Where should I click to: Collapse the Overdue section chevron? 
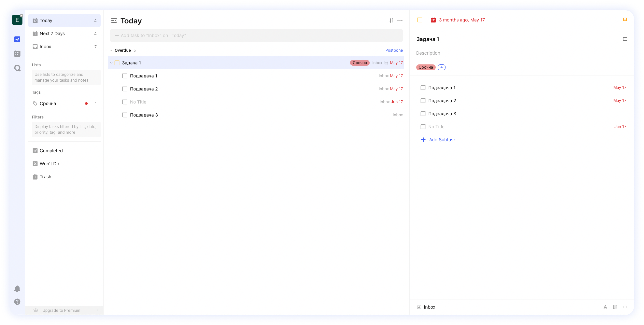[x=111, y=50]
